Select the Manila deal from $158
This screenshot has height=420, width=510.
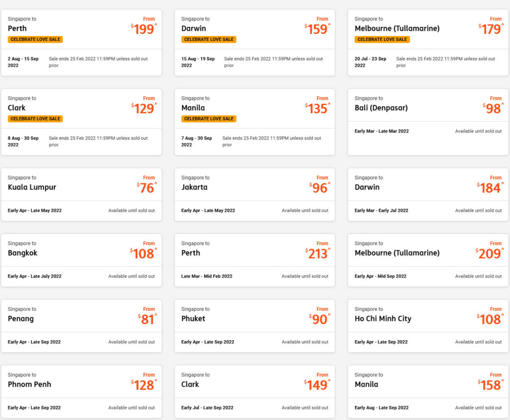tap(428, 385)
